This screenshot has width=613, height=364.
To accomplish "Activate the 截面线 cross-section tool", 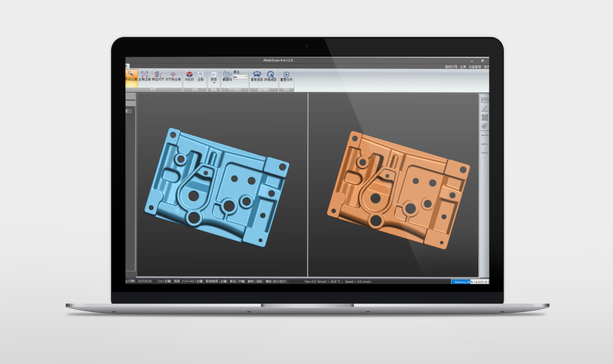I will coord(227,75).
